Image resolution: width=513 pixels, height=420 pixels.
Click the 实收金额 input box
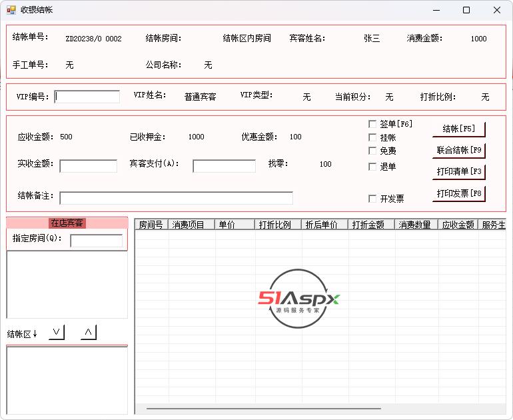click(89, 166)
